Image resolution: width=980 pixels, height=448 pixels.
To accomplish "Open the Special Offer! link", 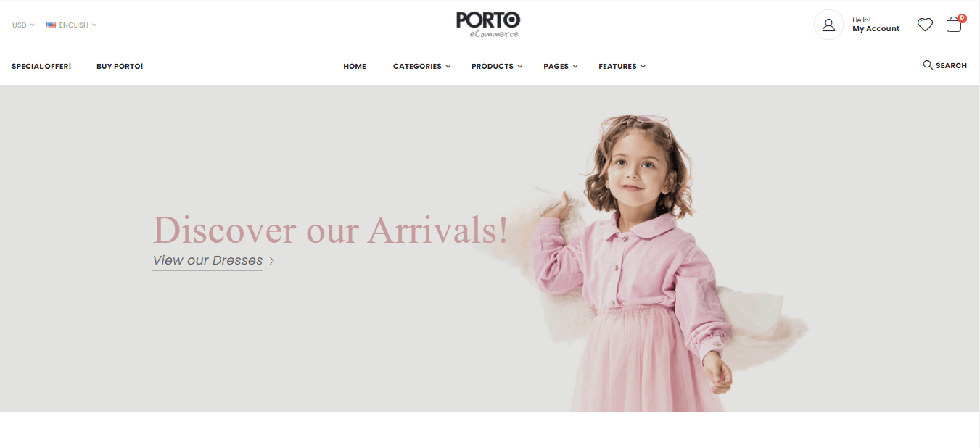I will pos(41,66).
